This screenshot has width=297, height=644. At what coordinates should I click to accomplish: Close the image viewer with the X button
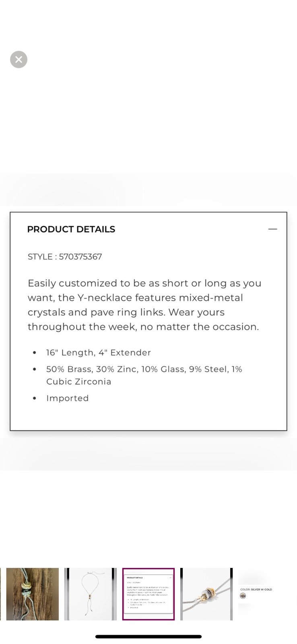click(19, 60)
